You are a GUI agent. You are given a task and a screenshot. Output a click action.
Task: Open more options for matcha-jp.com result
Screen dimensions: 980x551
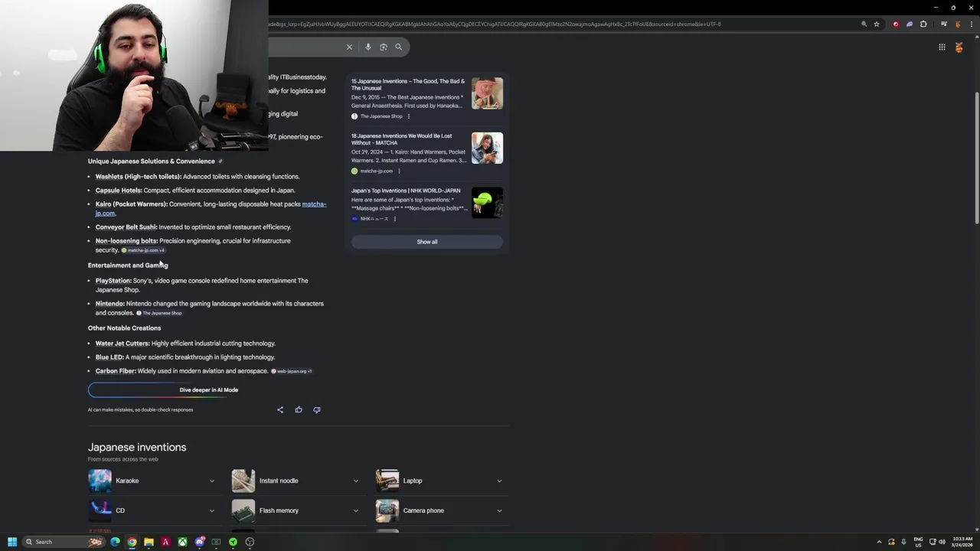(399, 171)
